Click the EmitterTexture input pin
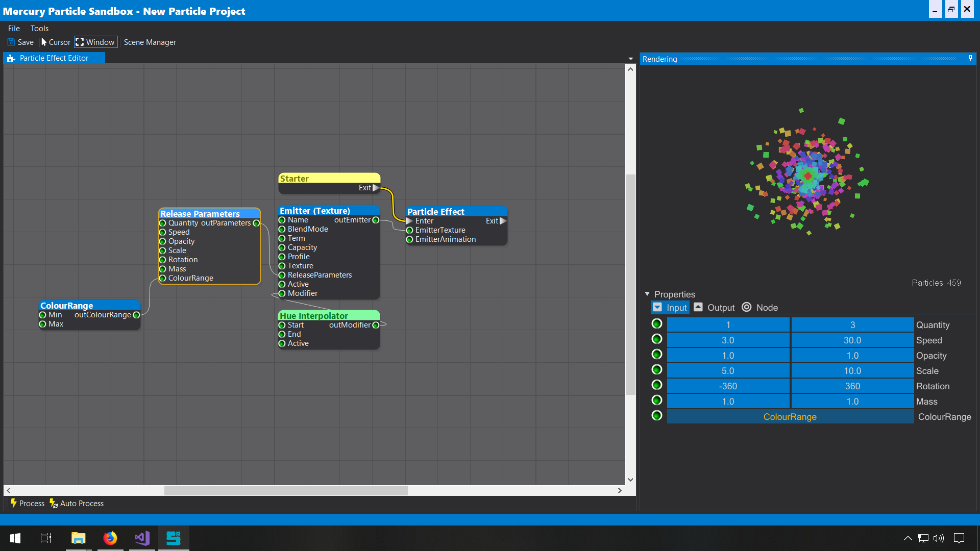980x551 pixels. coord(409,230)
